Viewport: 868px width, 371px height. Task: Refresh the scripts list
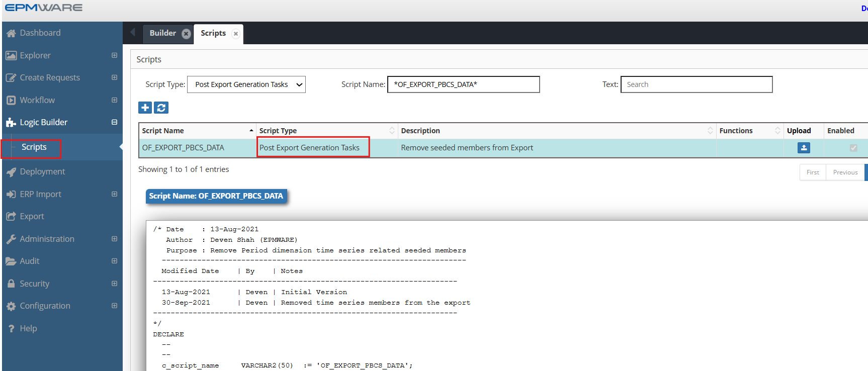click(x=161, y=108)
